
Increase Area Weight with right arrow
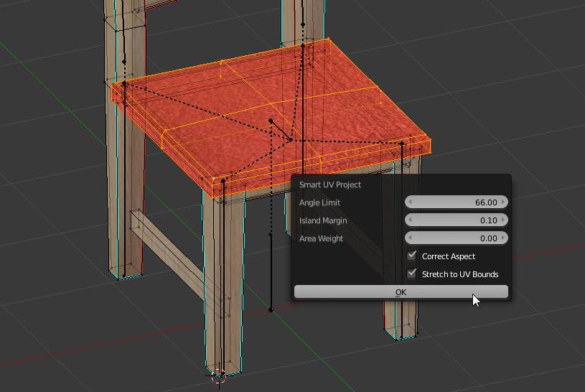pyautogui.click(x=504, y=238)
